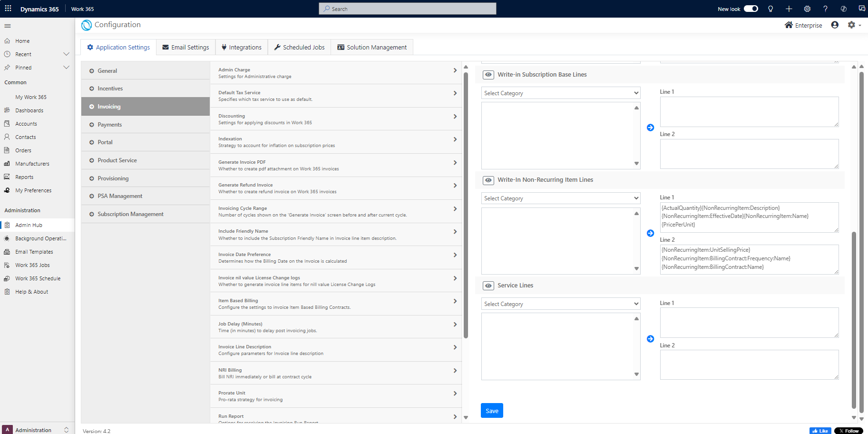Open the Administration area switcher
The width and height of the screenshot is (868, 434).
[37, 430]
